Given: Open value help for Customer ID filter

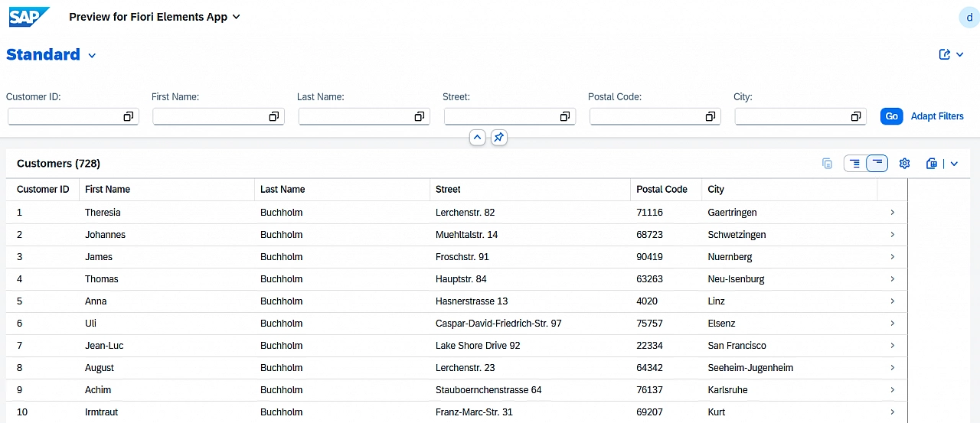Looking at the screenshot, I should click(128, 116).
